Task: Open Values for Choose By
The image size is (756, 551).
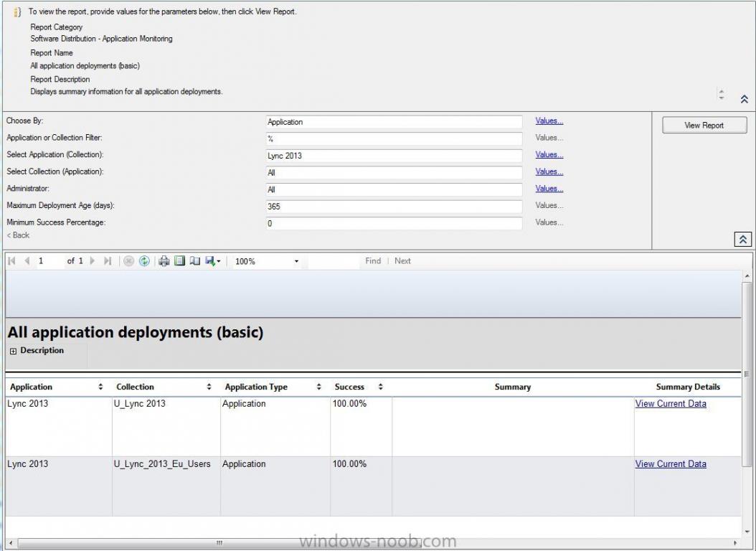Action: click(x=549, y=121)
